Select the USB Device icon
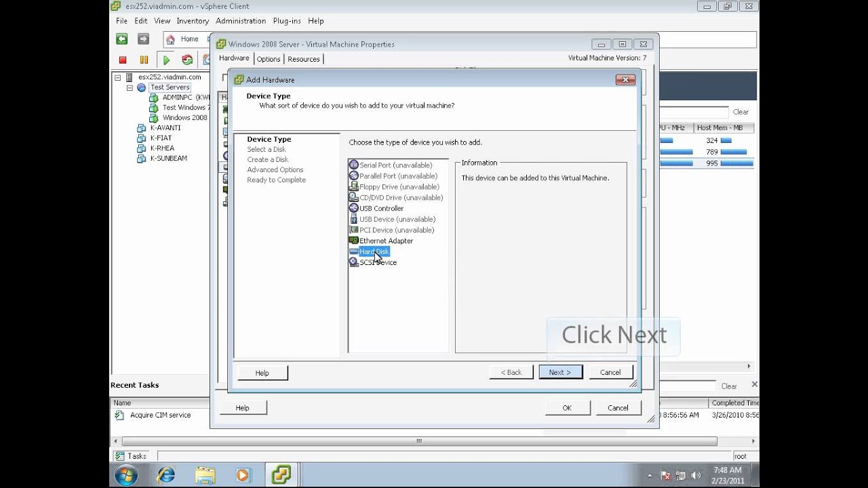The image size is (868, 488). pos(353,219)
